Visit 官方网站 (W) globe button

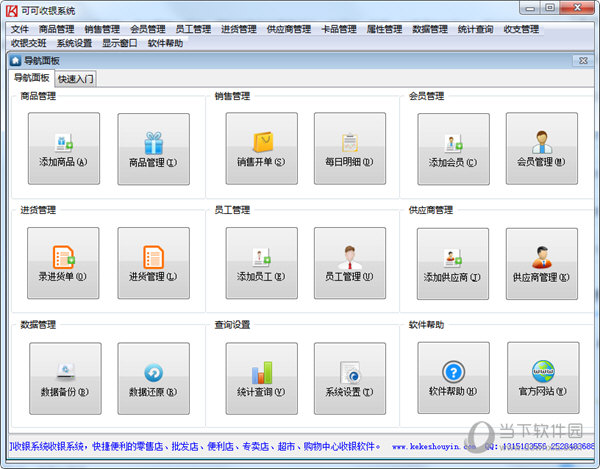[x=543, y=378]
